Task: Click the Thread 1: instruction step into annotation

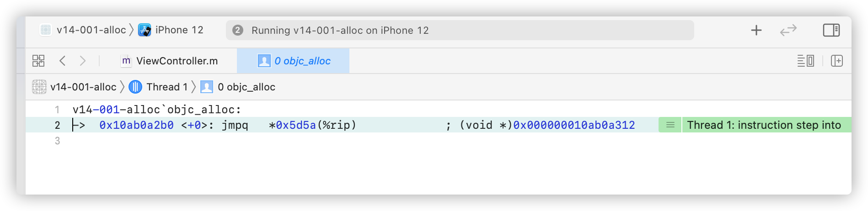Action: click(x=764, y=125)
